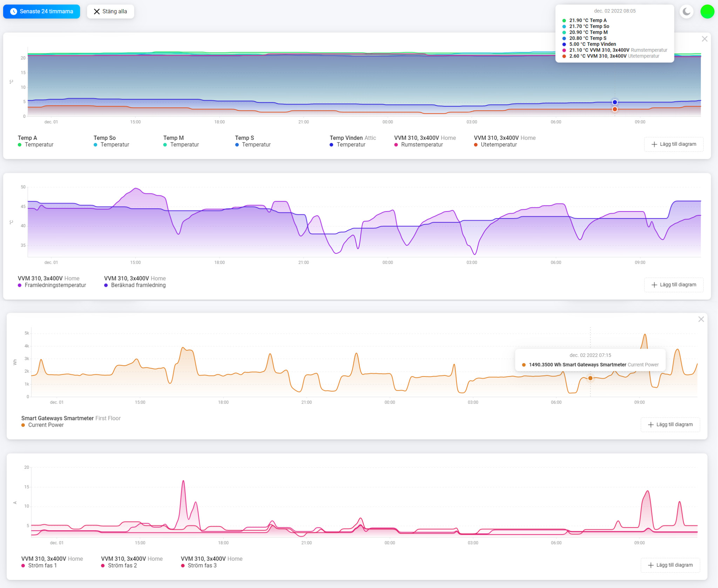Click the green status circle
The image size is (718, 588).
(x=707, y=12)
